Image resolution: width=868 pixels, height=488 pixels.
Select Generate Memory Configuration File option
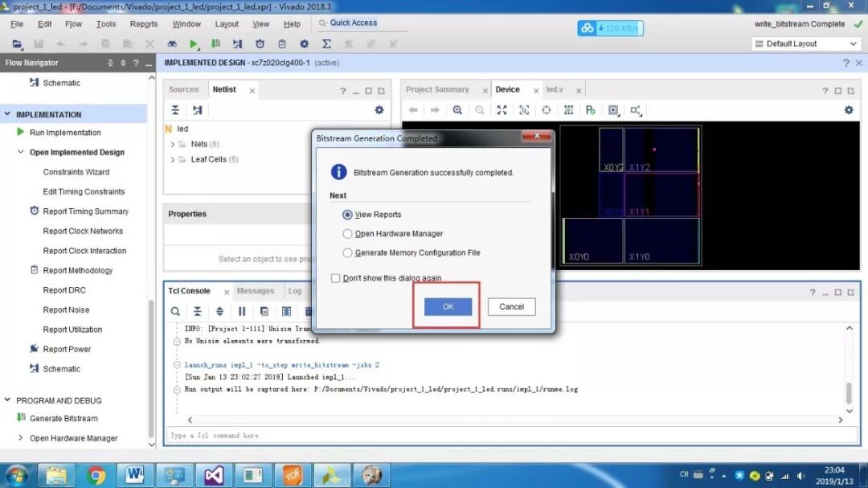[x=347, y=252]
